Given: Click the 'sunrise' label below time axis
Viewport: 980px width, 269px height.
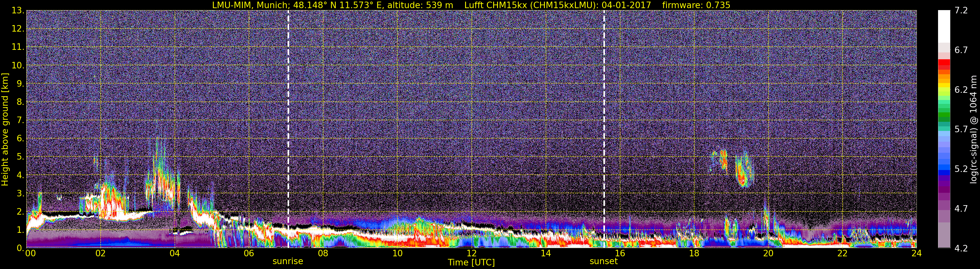Looking at the screenshot, I should (288, 262).
